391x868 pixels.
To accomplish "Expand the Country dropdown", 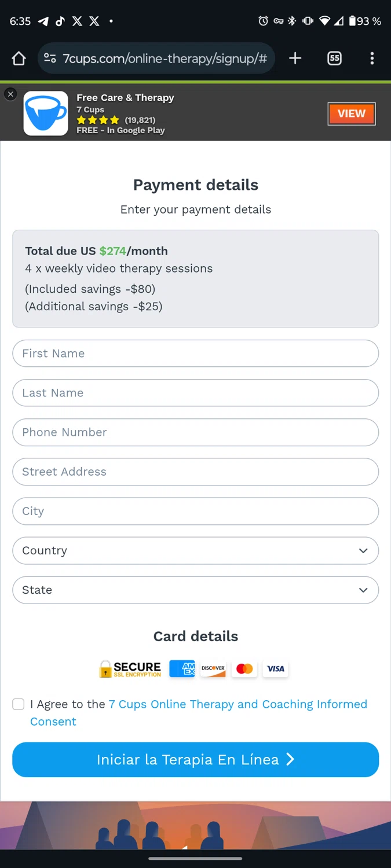I will coord(195,551).
